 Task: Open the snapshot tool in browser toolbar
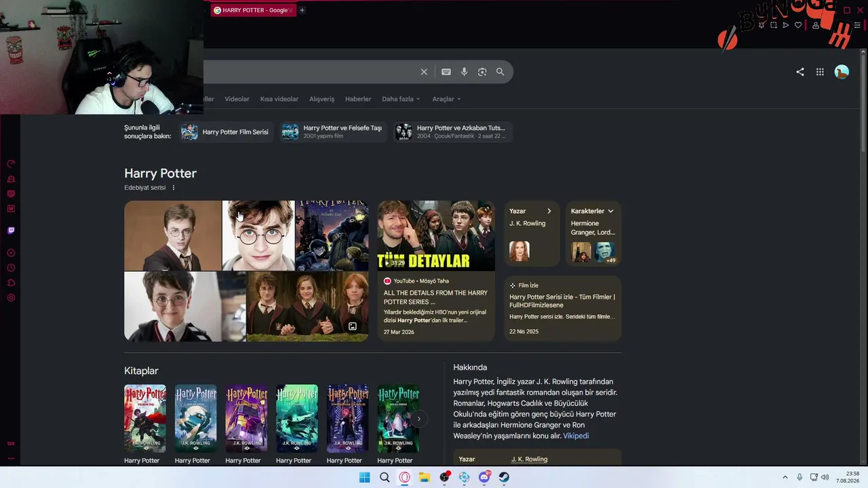(x=774, y=25)
